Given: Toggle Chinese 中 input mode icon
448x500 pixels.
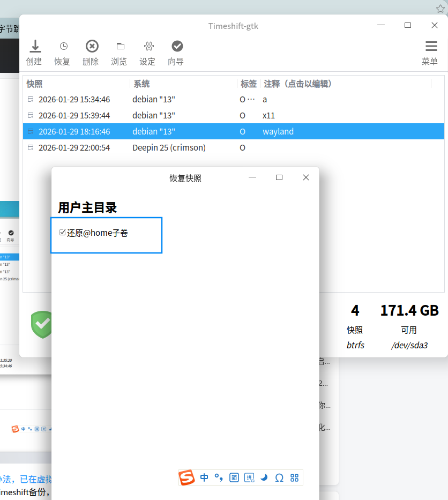Looking at the screenshot, I should [204, 477].
